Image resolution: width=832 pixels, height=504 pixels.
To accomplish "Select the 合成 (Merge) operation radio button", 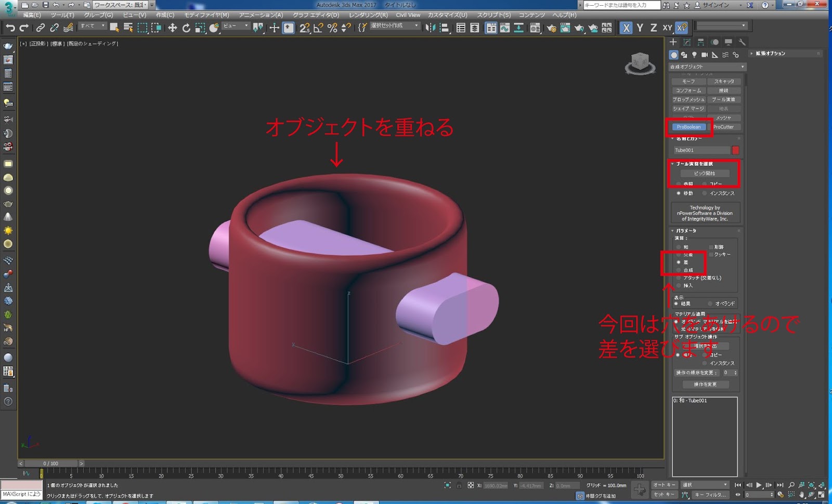I will click(679, 270).
